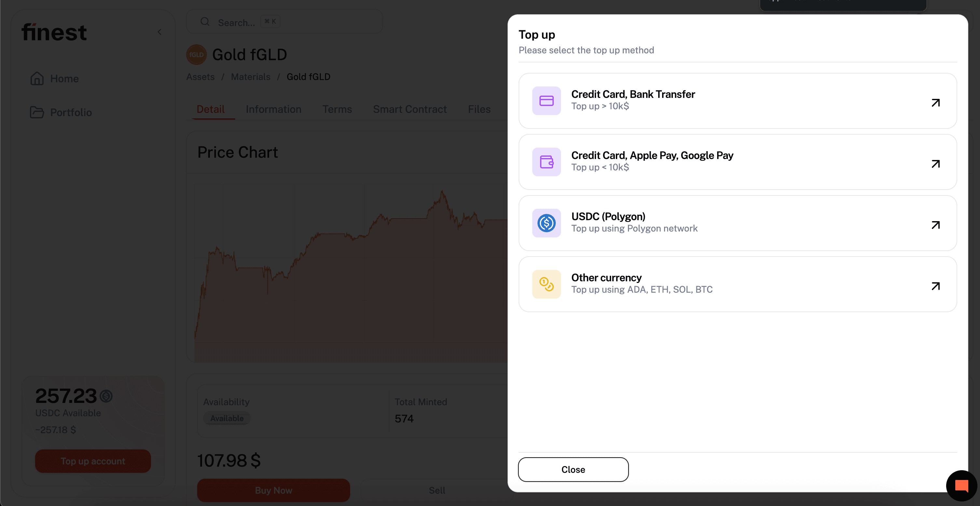980x506 pixels.
Task: Collapse the sidebar with the chevron
Action: point(160,32)
